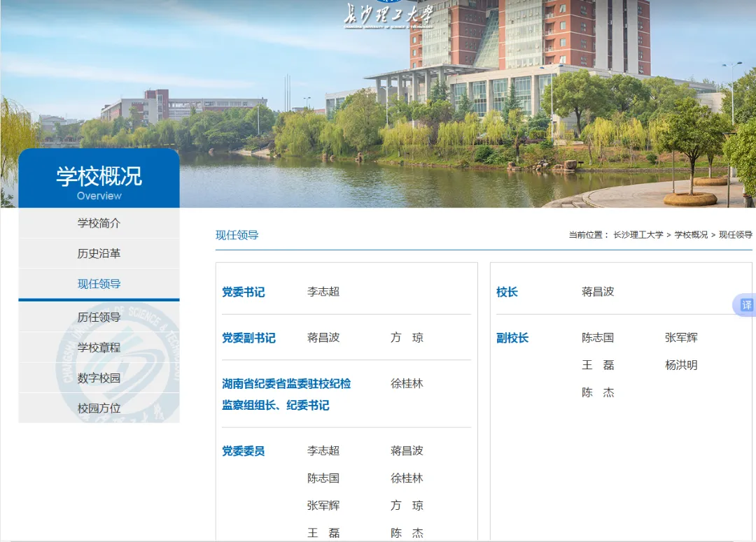
Task: Open 徐桂林 beside 纪委书记 title
Action: [407, 383]
